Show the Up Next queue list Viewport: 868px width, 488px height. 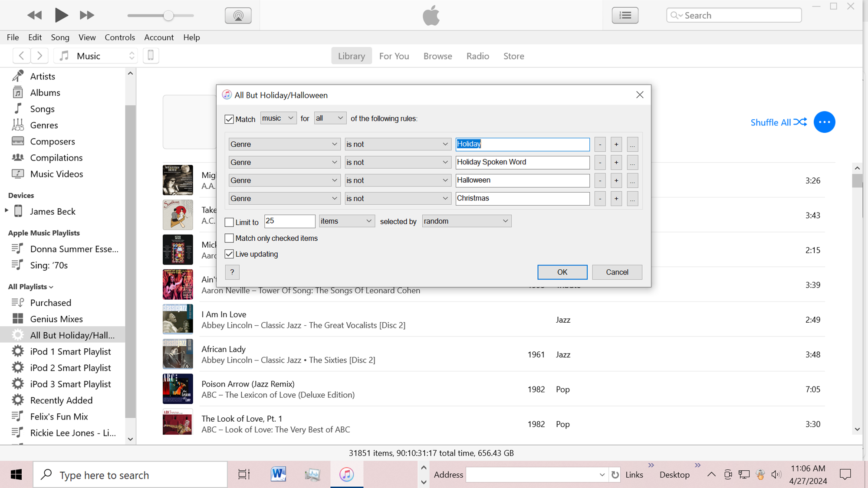(x=625, y=15)
